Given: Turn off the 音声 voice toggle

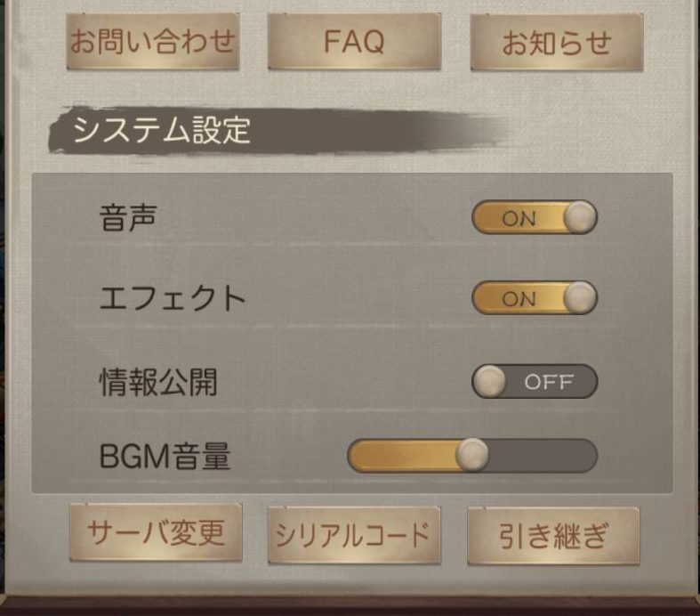Looking at the screenshot, I should pyautogui.click(x=535, y=217).
